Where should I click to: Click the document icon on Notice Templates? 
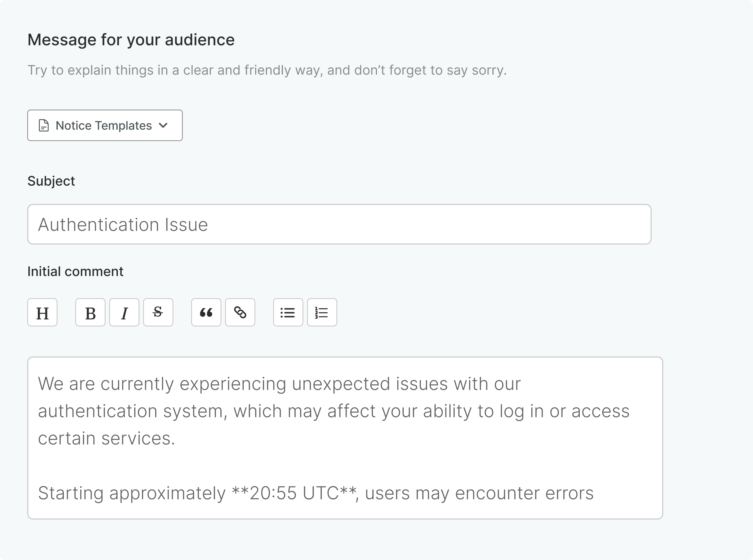(x=43, y=126)
